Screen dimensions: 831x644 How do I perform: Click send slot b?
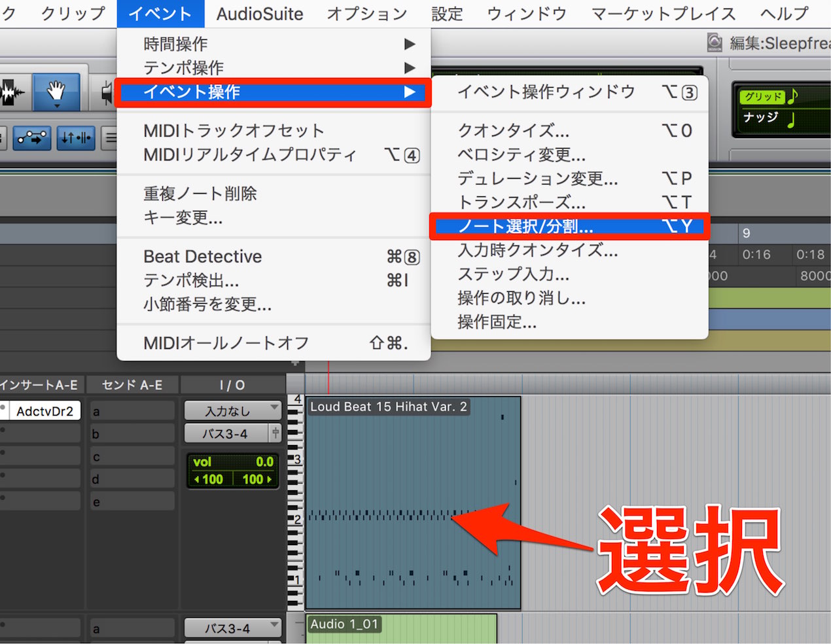[132, 433]
